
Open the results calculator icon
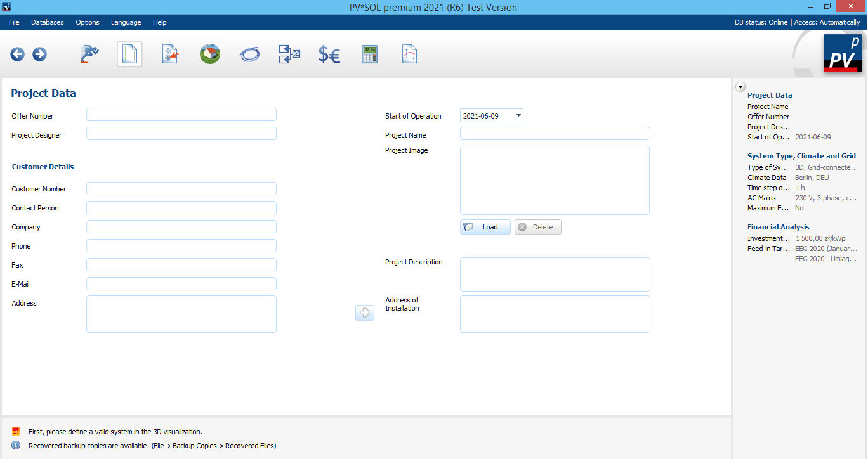369,55
